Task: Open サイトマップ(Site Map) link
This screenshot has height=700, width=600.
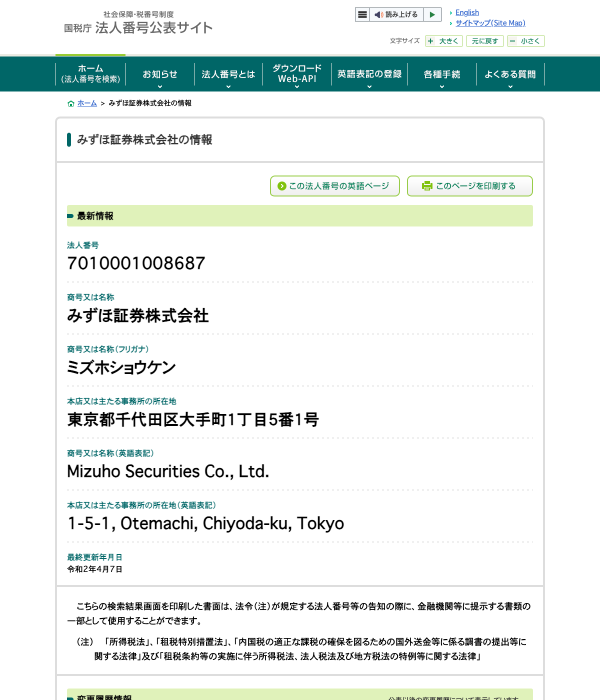Action: point(490,23)
